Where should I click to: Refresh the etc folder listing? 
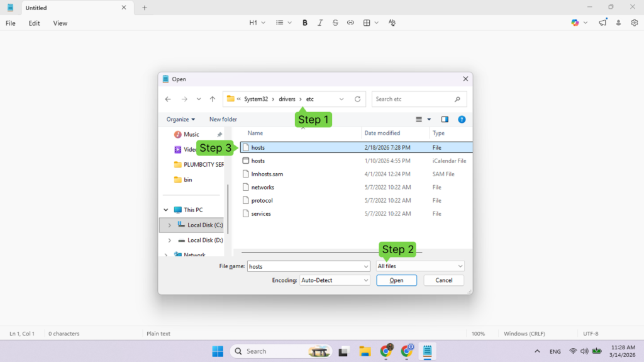[x=358, y=99]
